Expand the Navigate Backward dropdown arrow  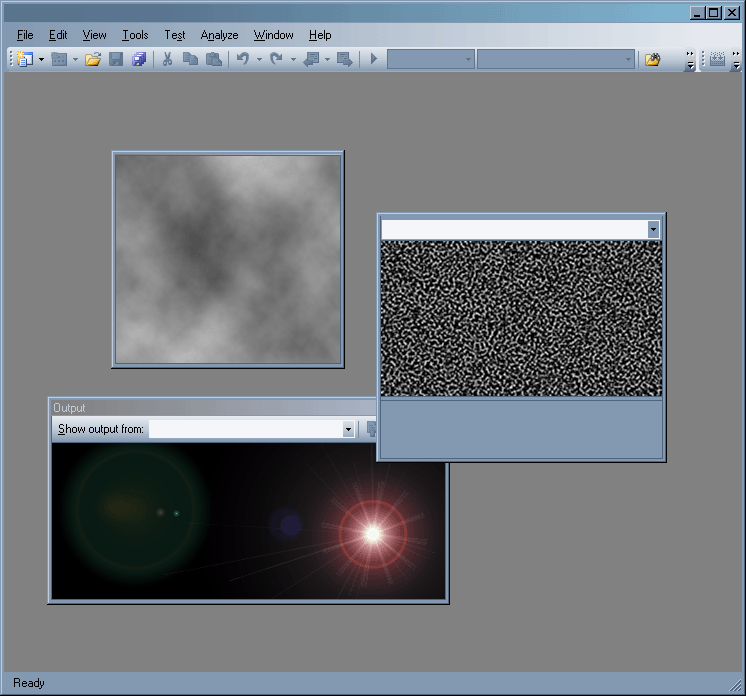tap(327, 59)
